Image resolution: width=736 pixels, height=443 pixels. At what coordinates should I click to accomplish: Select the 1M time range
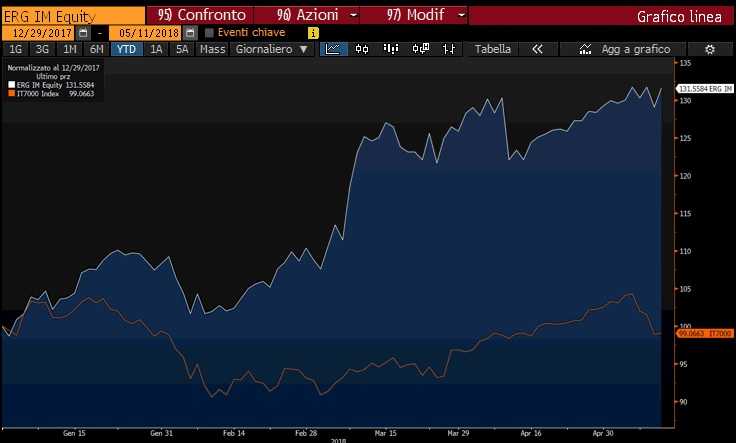pyautogui.click(x=69, y=49)
